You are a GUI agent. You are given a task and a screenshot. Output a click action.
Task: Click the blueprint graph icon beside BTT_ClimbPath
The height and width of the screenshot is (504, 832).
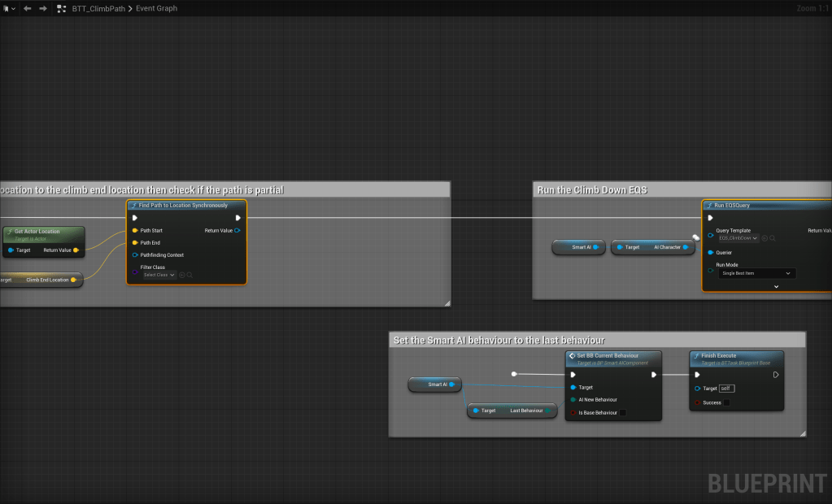[x=62, y=8]
